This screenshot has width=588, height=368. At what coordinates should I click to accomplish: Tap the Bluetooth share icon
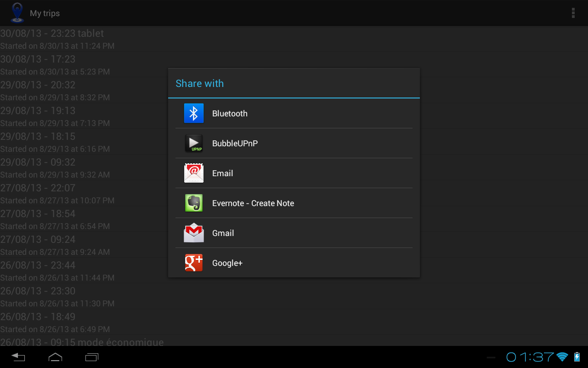pyautogui.click(x=194, y=113)
